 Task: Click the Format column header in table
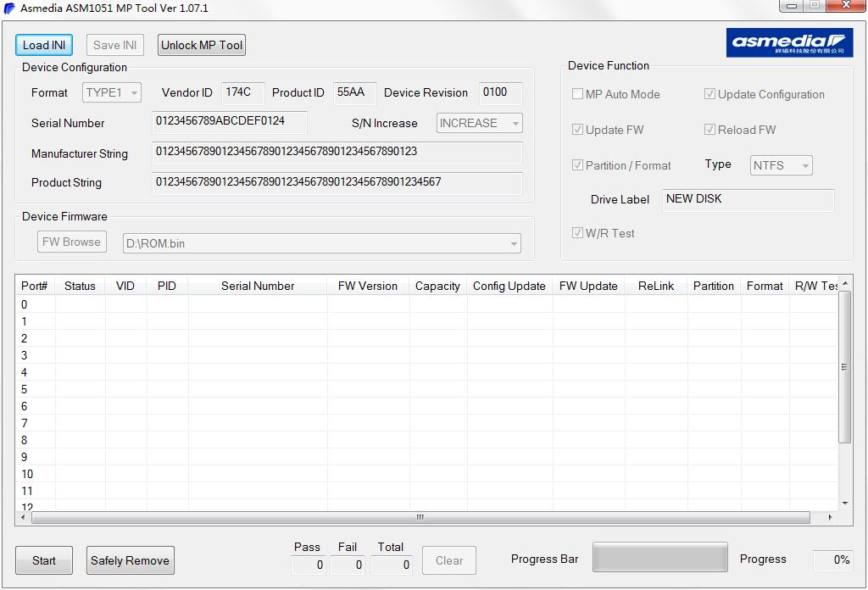point(765,287)
